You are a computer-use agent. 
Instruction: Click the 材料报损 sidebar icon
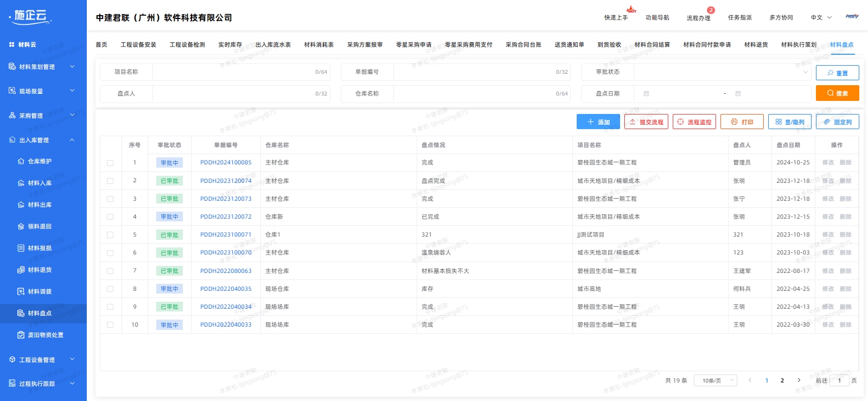point(21,248)
